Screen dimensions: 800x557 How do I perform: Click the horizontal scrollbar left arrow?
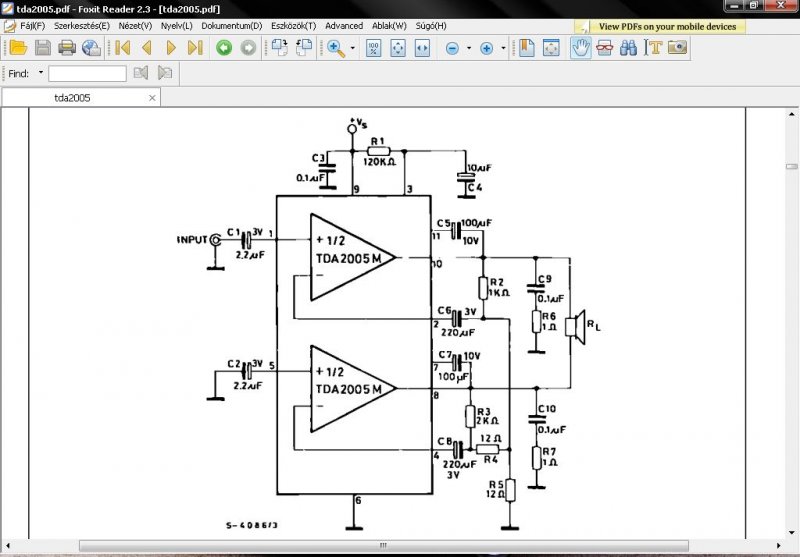[x=7, y=546]
